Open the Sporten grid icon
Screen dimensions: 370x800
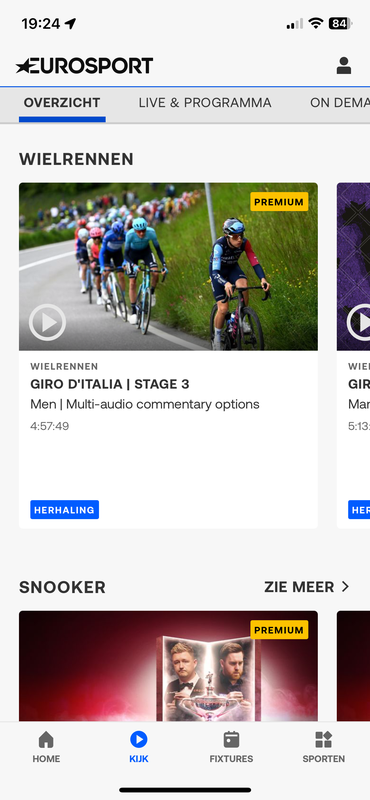(x=324, y=739)
